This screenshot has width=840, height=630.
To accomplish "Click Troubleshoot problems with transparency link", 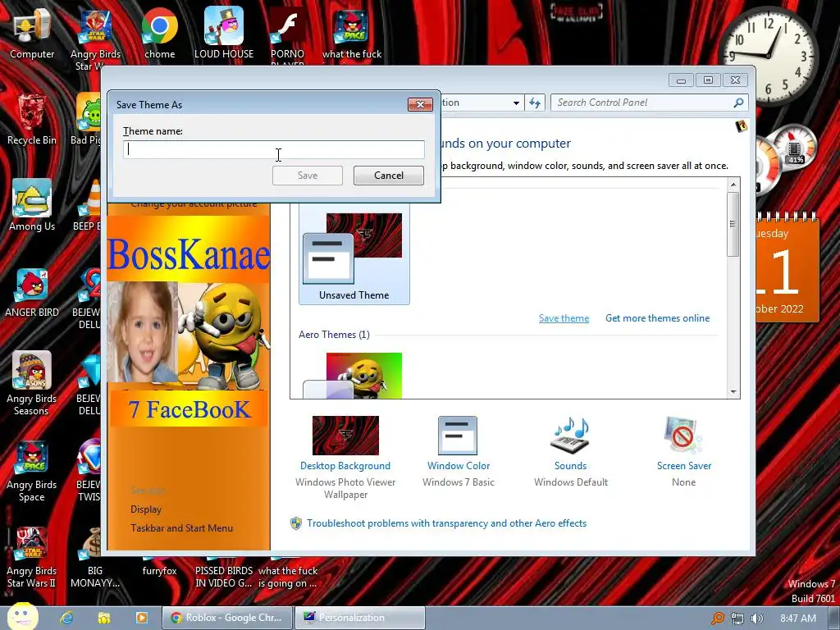I will click(x=446, y=523).
